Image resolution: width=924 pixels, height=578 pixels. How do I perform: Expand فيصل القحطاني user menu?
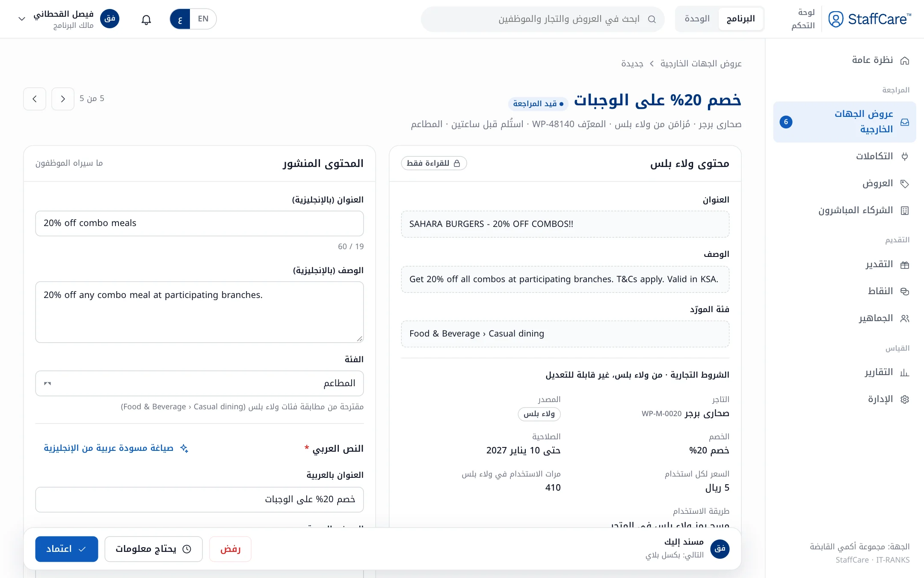click(x=68, y=19)
